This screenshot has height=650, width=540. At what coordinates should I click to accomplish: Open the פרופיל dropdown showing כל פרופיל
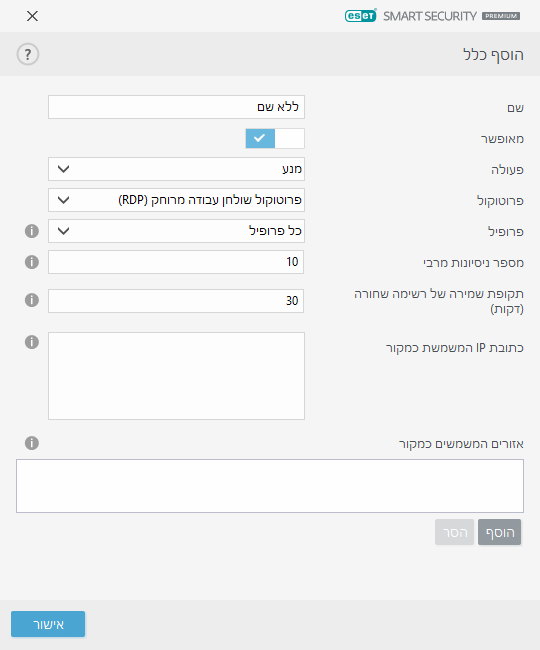(x=177, y=231)
